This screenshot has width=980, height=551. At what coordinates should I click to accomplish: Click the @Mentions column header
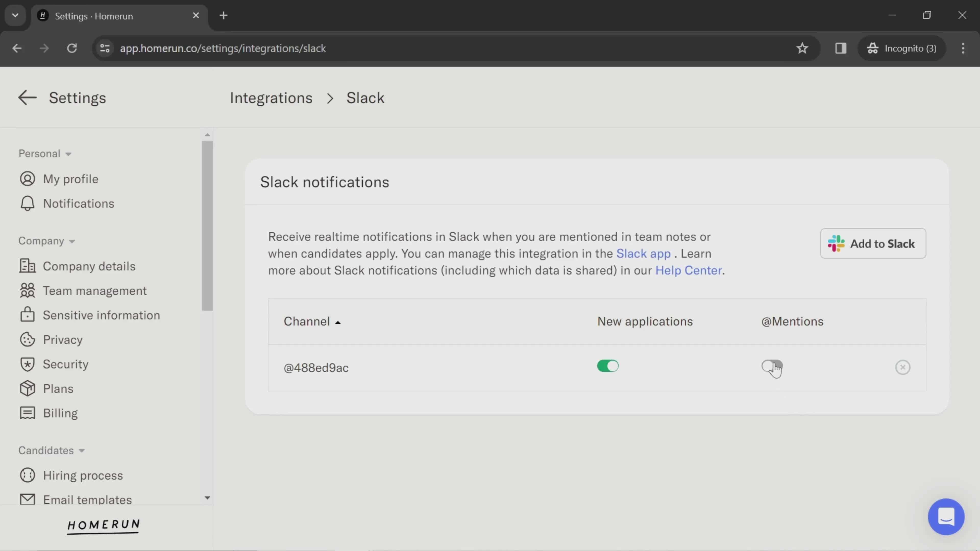792,322
